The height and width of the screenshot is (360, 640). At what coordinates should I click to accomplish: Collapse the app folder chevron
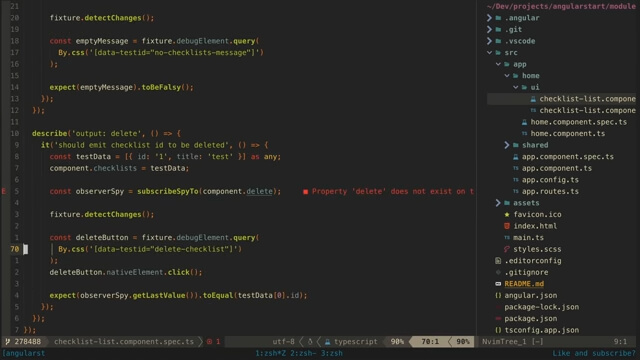tap(498, 64)
